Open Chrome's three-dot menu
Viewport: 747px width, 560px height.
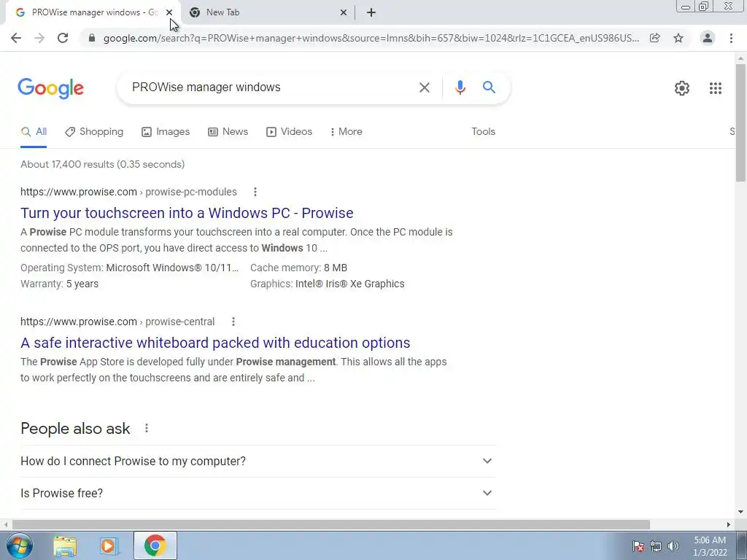[731, 38]
